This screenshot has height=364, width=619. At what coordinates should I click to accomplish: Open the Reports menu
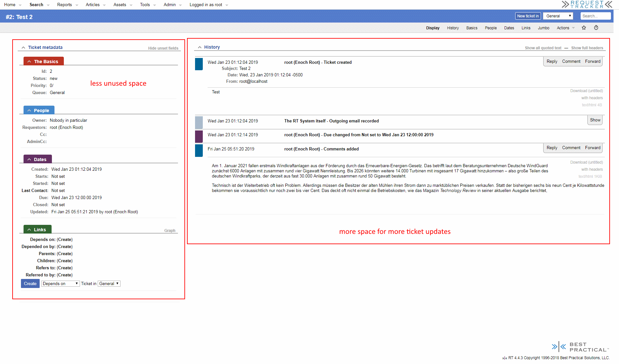pos(64,5)
